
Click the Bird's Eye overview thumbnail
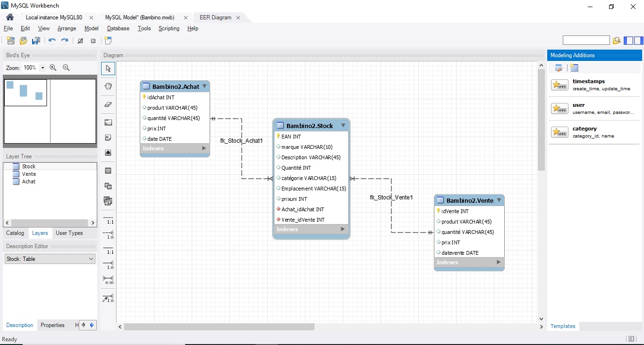(x=50, y=111)
